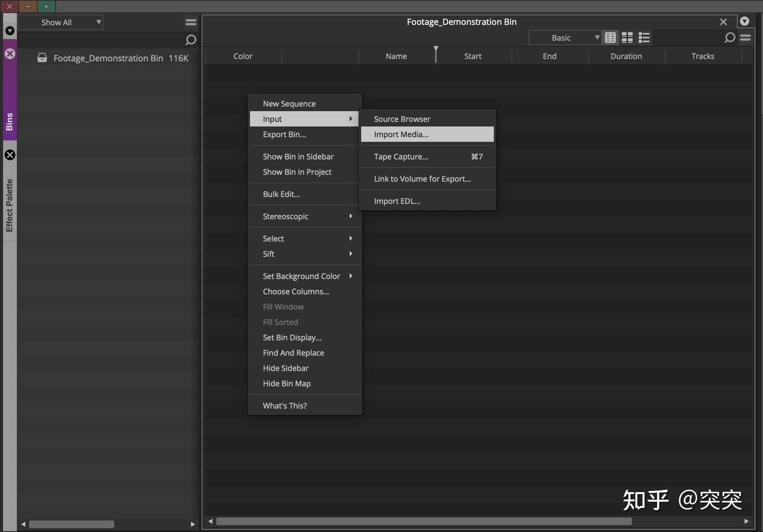The height and width of the screenshot is (532, 763).
Task: Open the bin hamburger fast menu
Action: [x=745, y=38]
